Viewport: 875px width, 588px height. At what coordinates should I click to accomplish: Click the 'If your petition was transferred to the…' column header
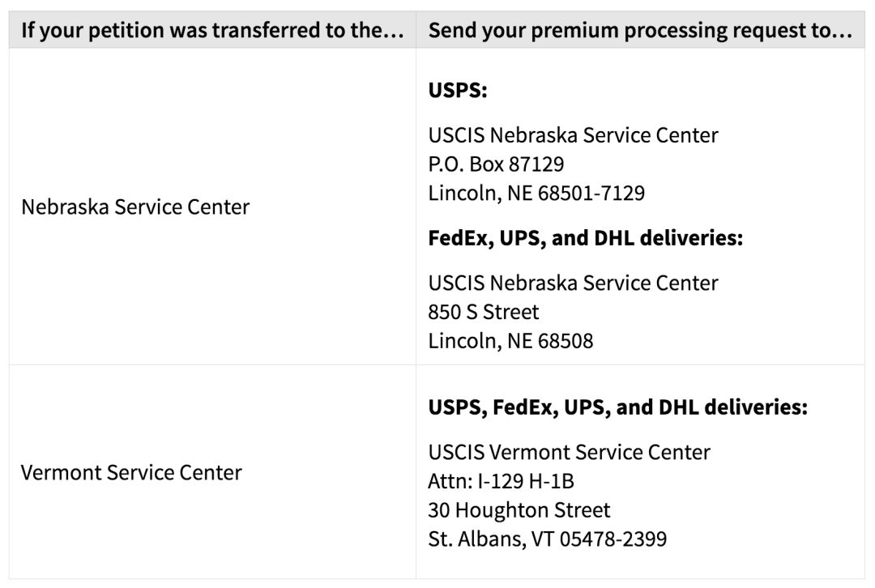tap(212, 31)
